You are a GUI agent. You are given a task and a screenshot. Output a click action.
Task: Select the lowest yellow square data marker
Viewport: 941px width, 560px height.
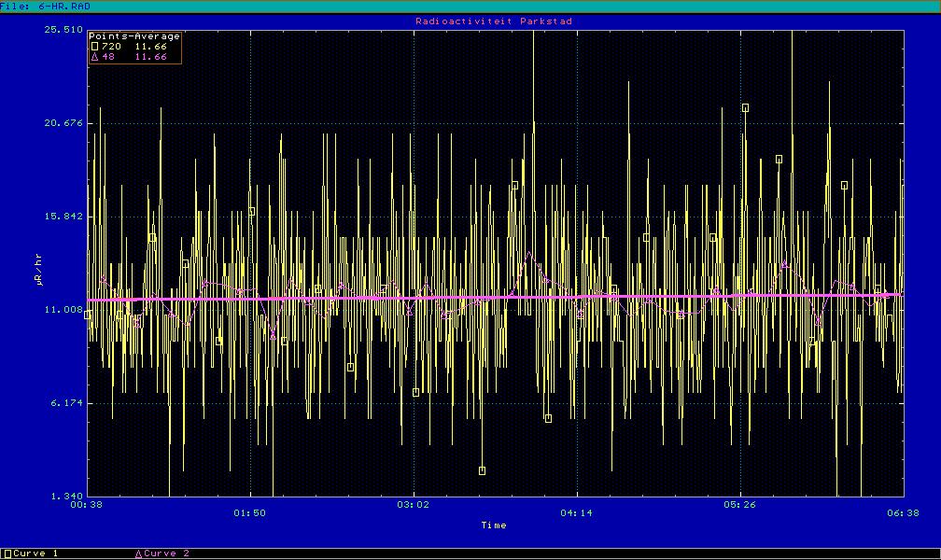[x=483, y=470]
